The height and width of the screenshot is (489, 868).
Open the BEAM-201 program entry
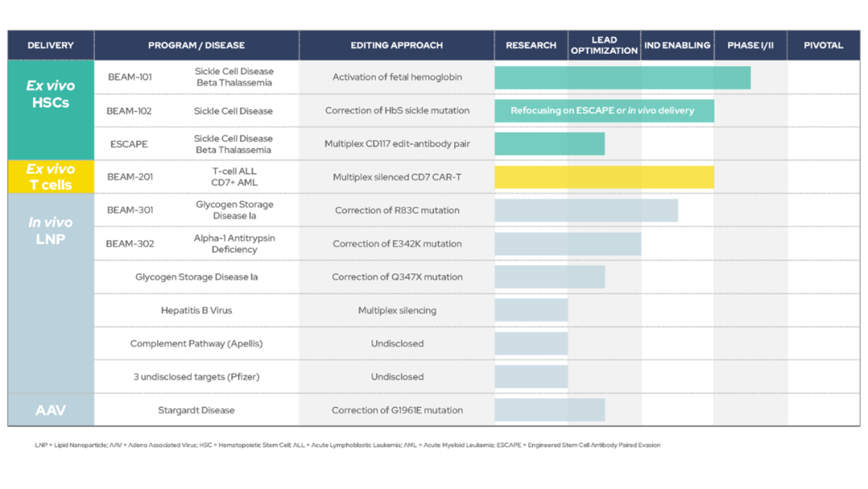(x=129, y=177)
